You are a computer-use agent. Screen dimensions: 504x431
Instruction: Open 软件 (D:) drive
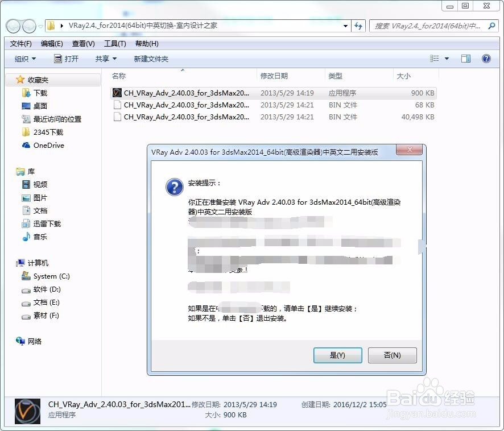(41, 289)
